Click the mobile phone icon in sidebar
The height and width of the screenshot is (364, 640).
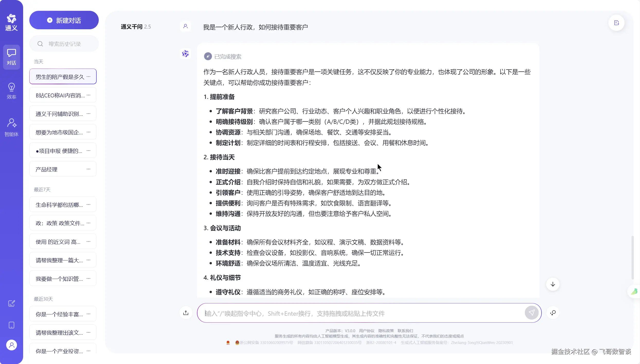click(11, 325)
